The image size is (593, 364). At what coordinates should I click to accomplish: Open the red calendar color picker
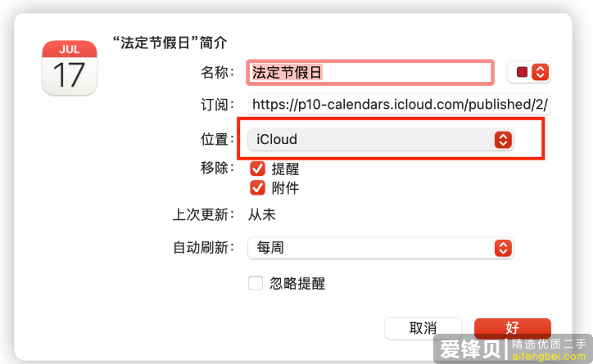530,72
